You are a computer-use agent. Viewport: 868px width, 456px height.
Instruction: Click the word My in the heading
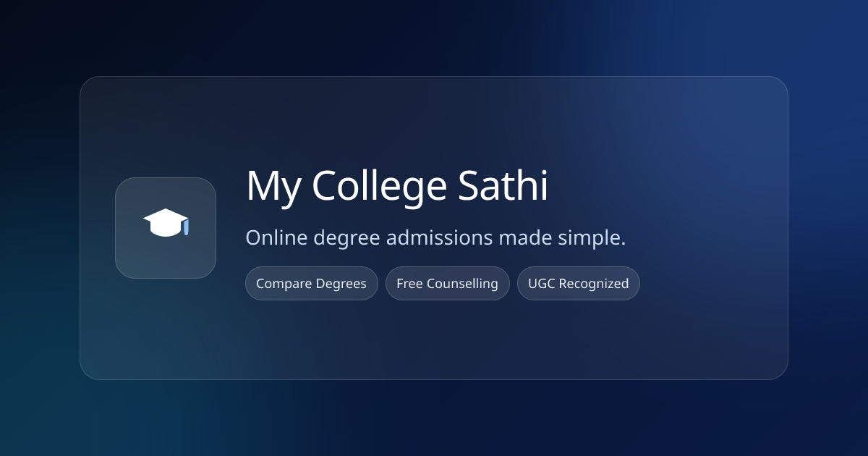pos(273,186)
